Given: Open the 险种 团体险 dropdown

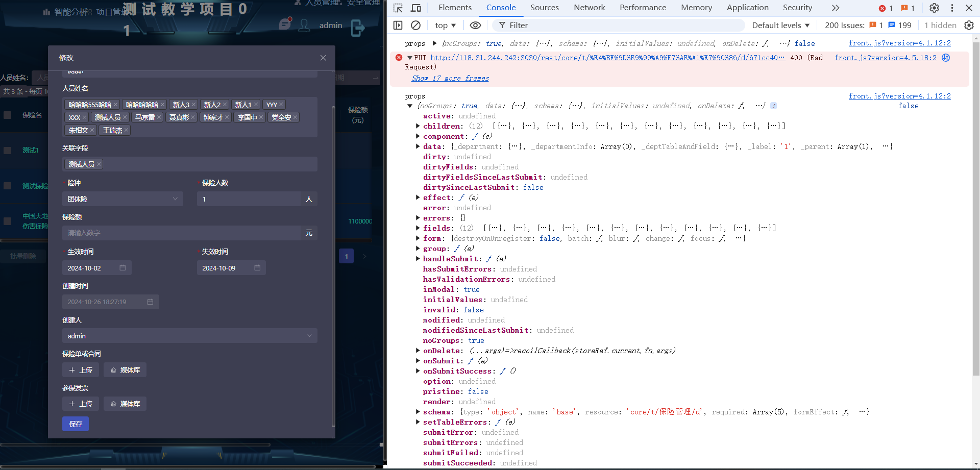Looking at the screenshot, I should click(x=122, y=199).
